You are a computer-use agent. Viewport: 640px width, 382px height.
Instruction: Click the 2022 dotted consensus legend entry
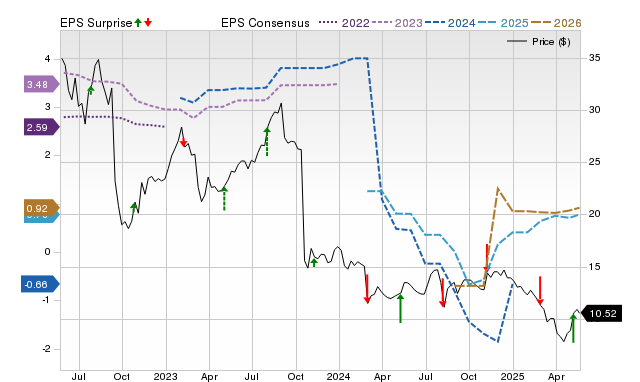344,23
